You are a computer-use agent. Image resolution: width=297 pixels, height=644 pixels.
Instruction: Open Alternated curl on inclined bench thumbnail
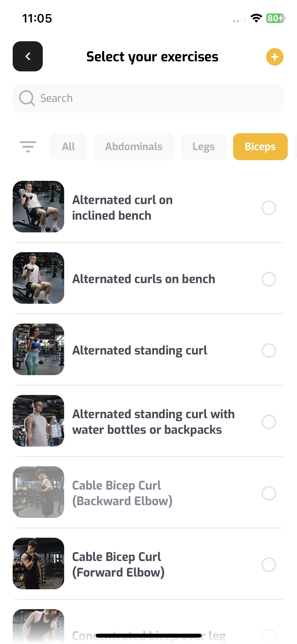38,206
